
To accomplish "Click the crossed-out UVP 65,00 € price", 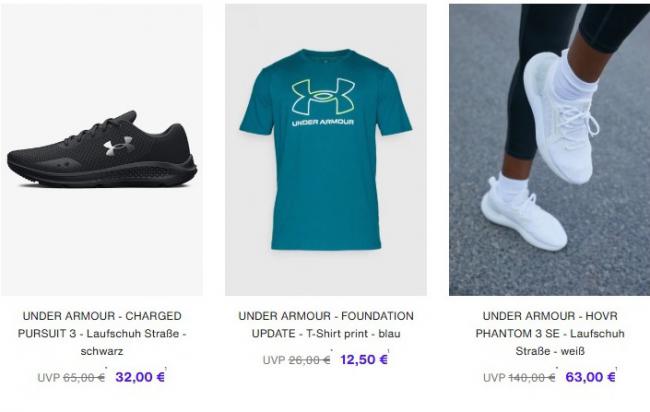I will pyautogui.click(x=71, y=378).
